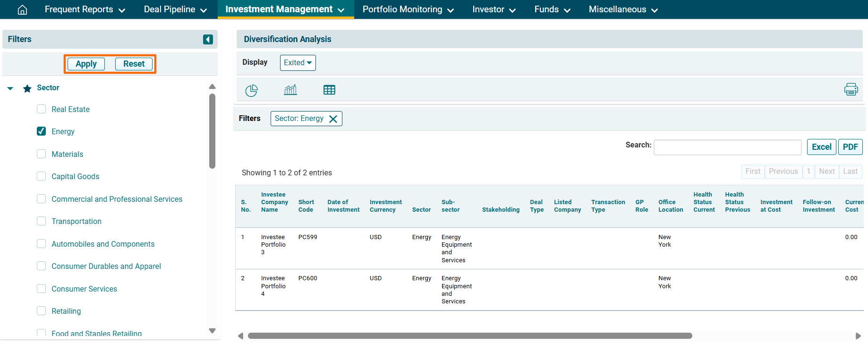Click the horizontal scrollbar under the table
This screenshot has height=353, width=868.
469,336
